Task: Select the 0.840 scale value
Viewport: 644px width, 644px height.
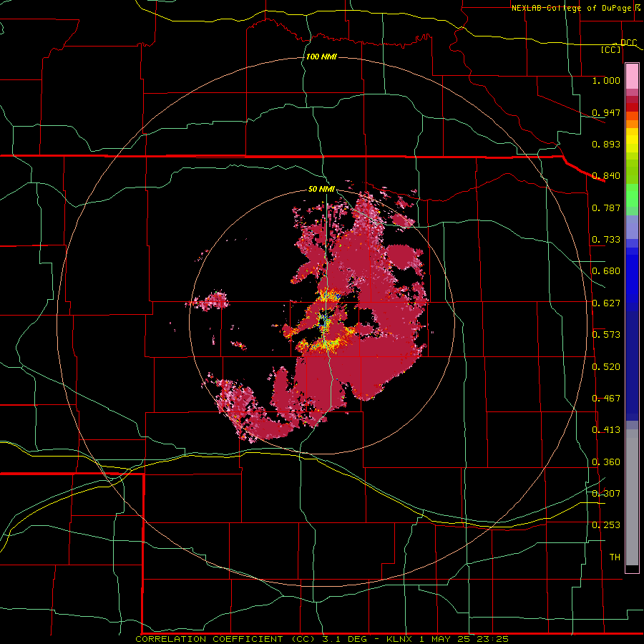Action: click(606, 176)
